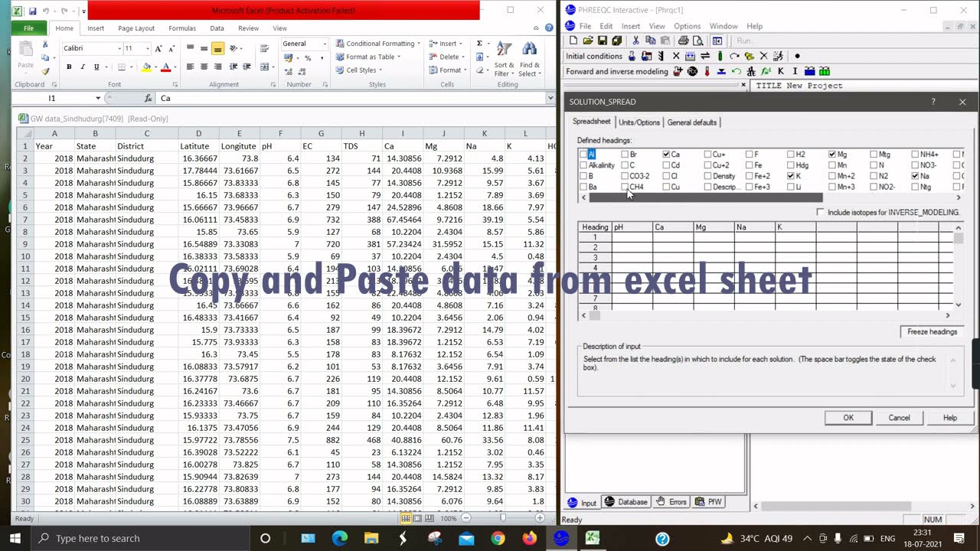Click the black dot icon in Initial conditions
Viewport: 980px width, 551px height.
coord(797,56)
